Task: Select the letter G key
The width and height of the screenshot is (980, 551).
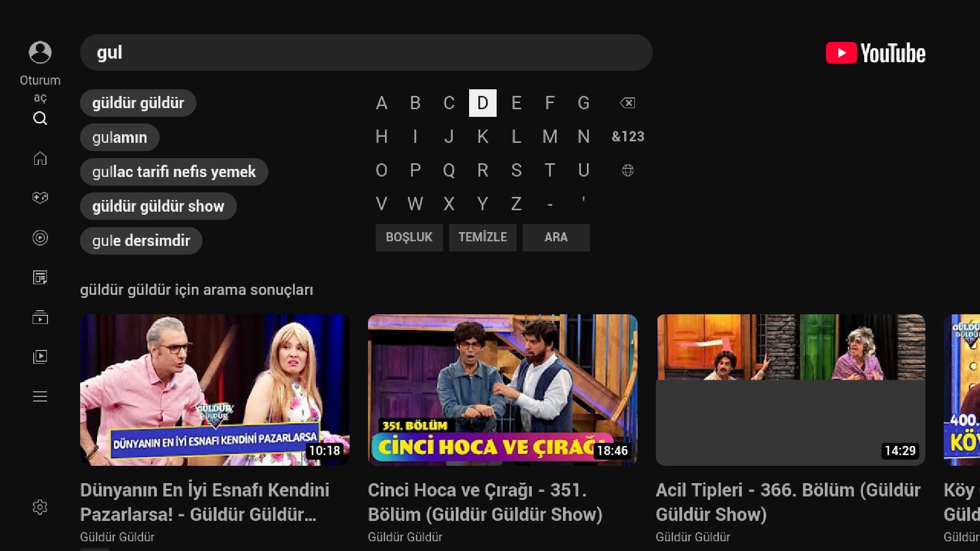Action: (x=584, y=103)
